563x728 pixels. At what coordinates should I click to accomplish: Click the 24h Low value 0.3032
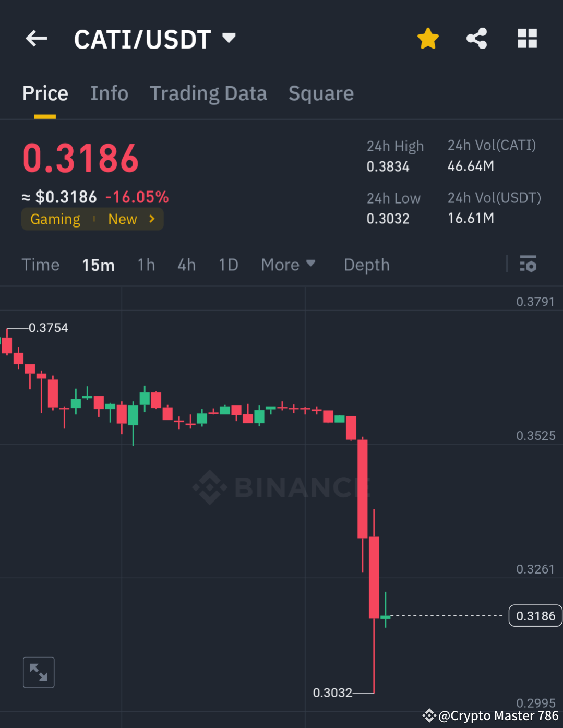(x=388, y=218)
